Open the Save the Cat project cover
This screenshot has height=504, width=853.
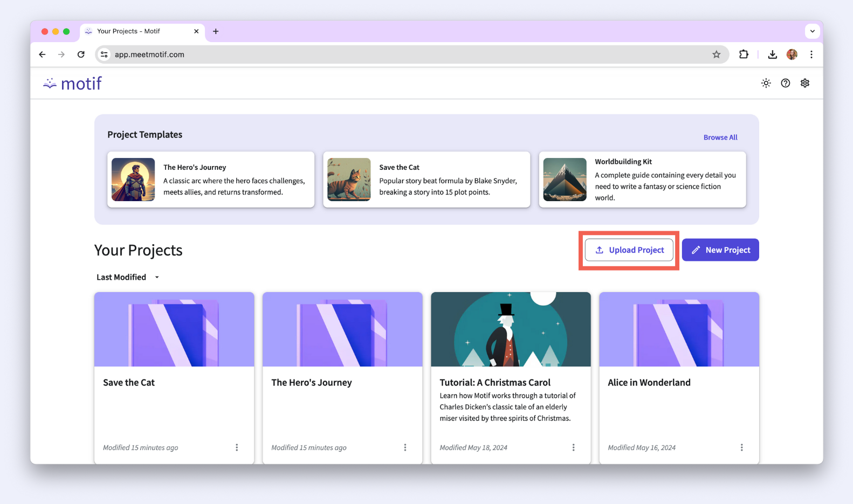174,329
